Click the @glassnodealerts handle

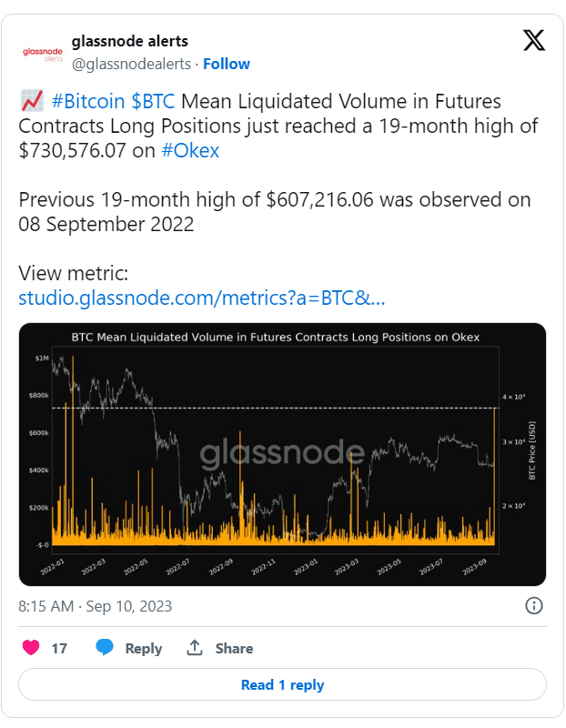coord(133,64)
